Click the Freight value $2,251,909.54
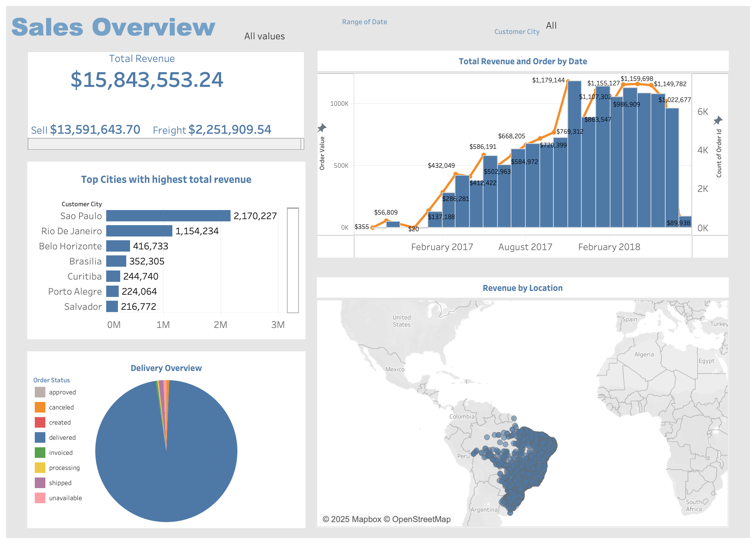756x544 pixels. point(230,130)
